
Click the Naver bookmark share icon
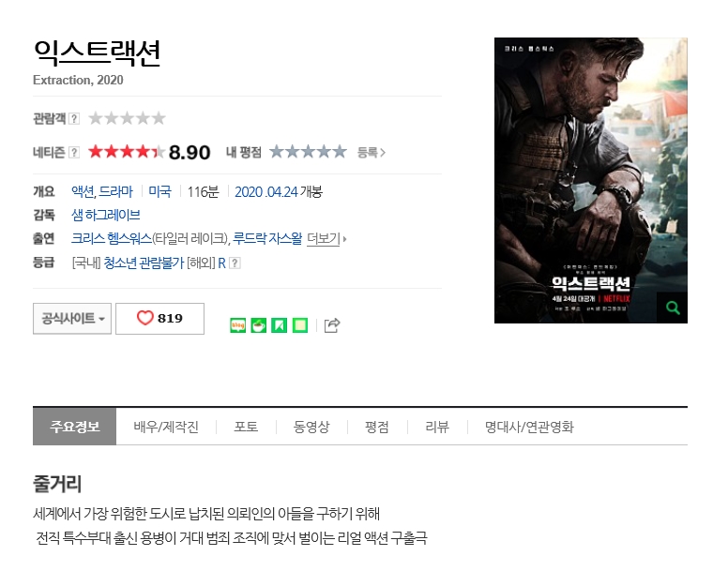click(279, 325)
